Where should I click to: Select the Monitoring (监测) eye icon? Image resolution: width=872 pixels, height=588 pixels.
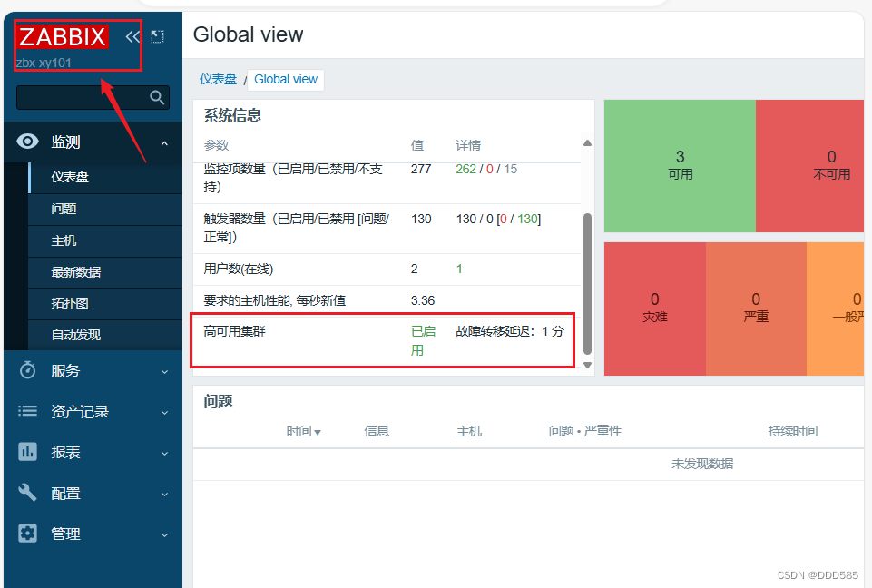point(26,142)
